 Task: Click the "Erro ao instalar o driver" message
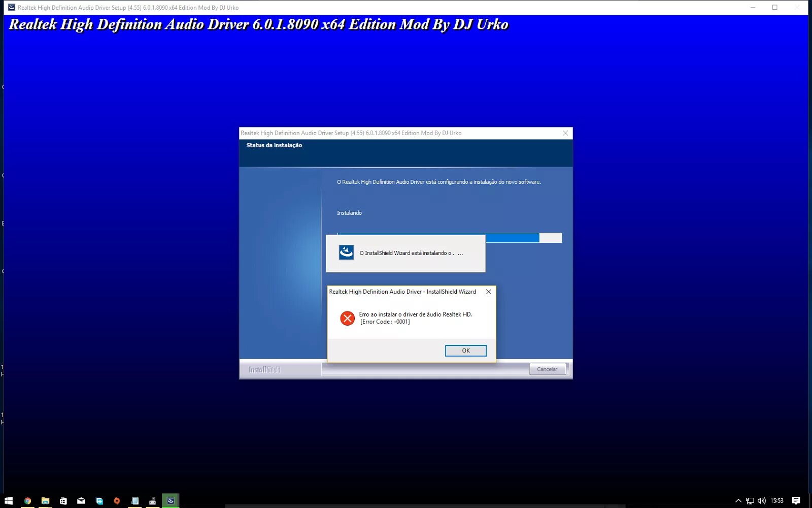pyautogui.click(x=416, y=314)
